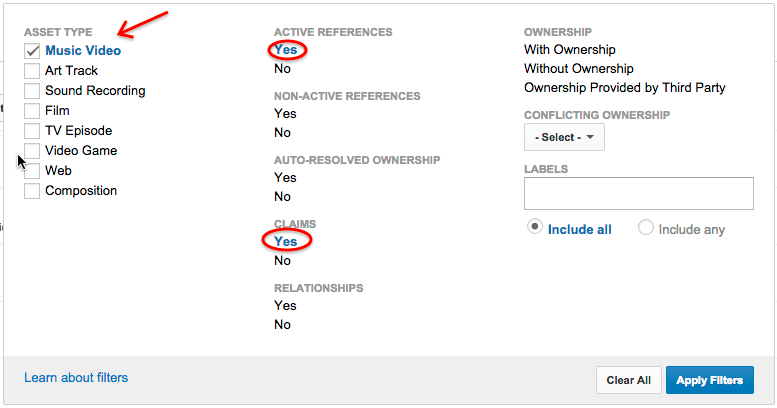Screen dimensions: 777x408
Task: Select Yes under Relationships
Action: [285, 305]
